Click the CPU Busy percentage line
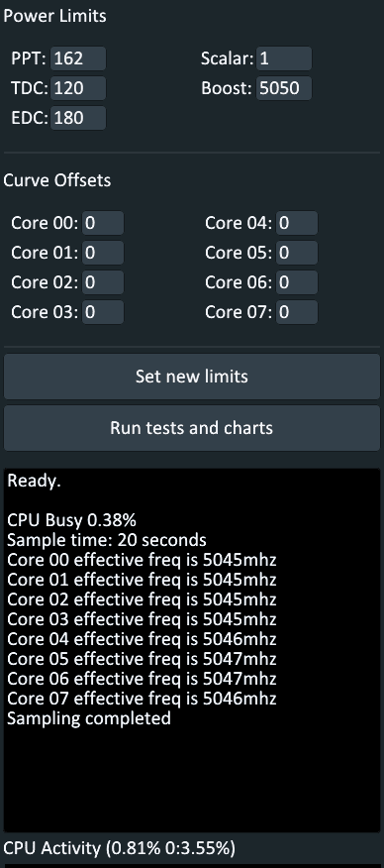The image size is (384, 868). [x=72, y=520]
